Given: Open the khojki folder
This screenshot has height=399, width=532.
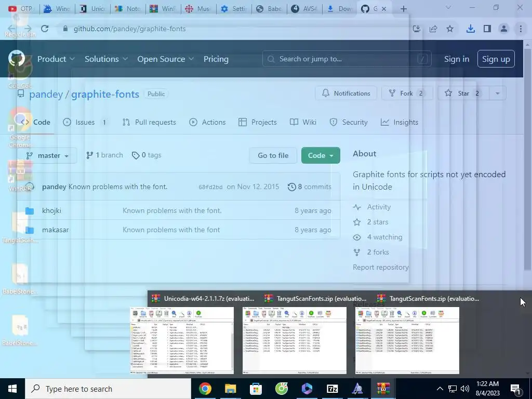Looking at the screenshot, I should coord(51,210).
